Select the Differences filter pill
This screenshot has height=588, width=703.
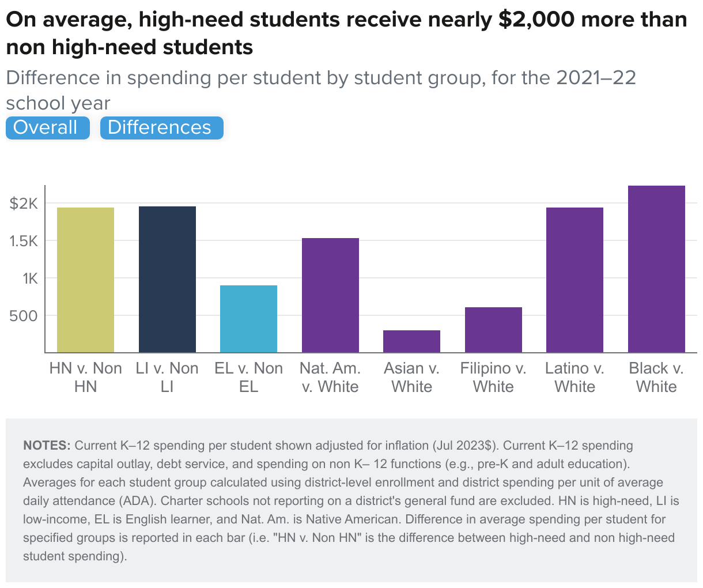coord(161,127)
